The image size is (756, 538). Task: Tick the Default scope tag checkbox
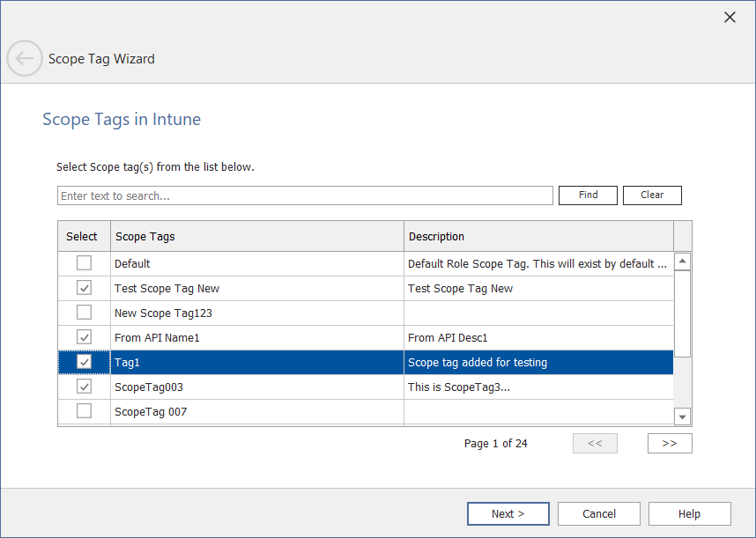click(x=84, y=263)
